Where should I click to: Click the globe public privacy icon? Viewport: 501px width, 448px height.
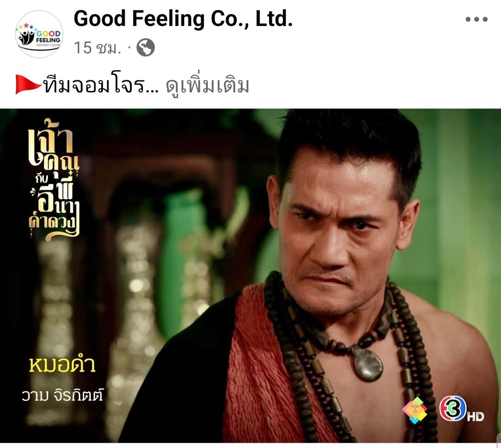click(146, 47)
